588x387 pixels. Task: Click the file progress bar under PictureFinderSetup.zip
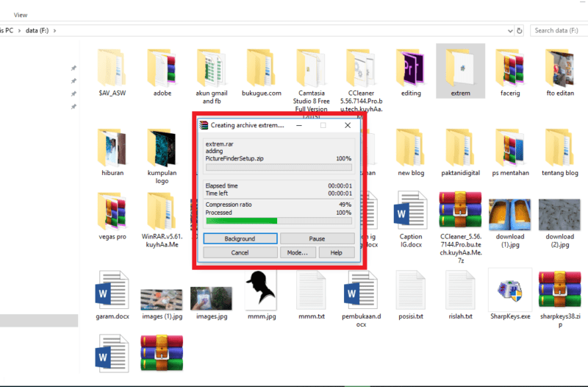click(x=279, y=167)
